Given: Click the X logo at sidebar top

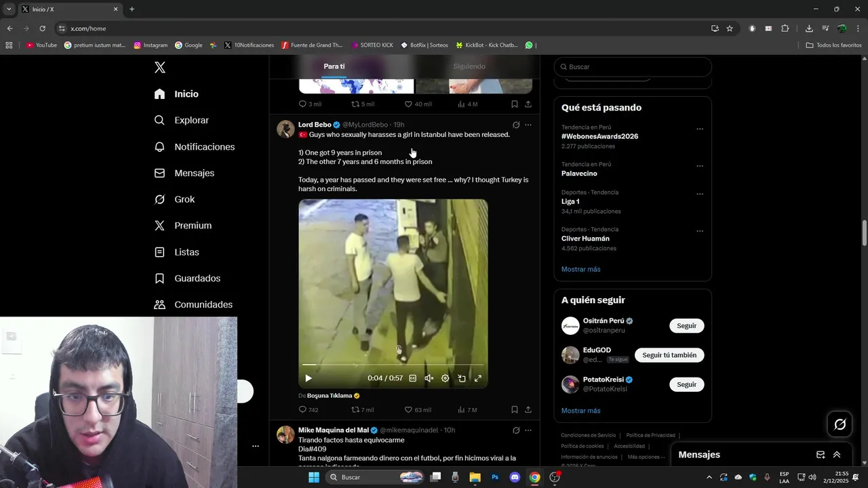Looking at the screenshot, I should [x=160, y=67].
